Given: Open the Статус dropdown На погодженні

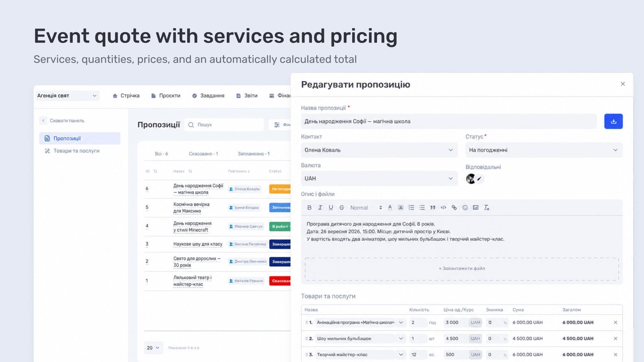Looking at the screenshot, I should pyautogui.click(x=544, y=150).
